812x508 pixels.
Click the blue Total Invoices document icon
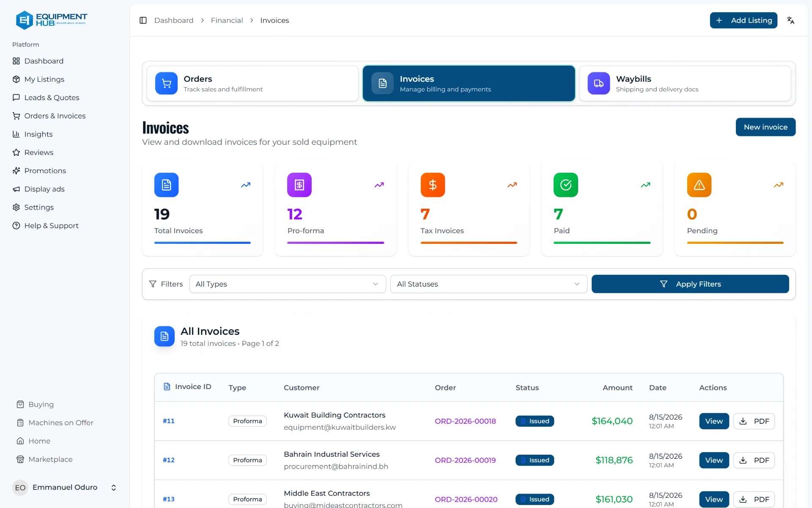(x=166, y=185)
